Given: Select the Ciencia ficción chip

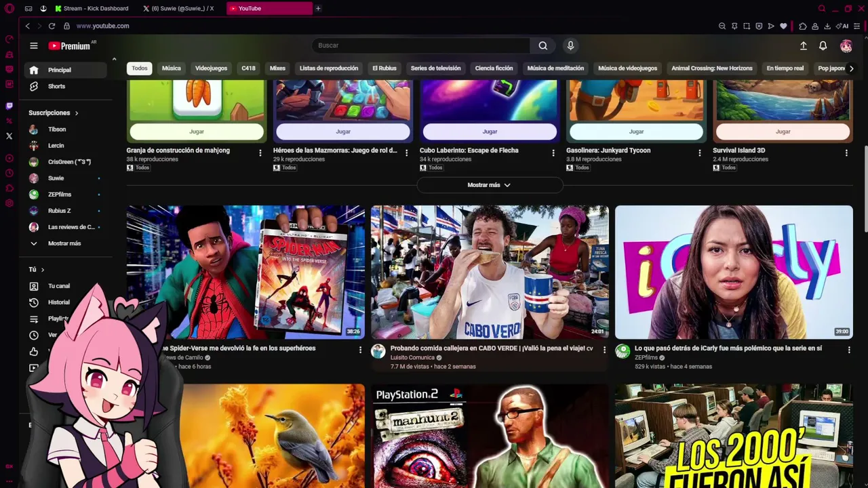Looking at the screenshot, I should (x=494, y=68).
